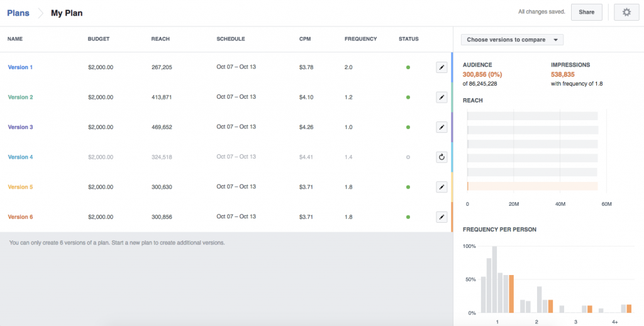Sort by the Budget column header
Image resolution: width=644 pixels, height=326 pixels.
point(99,39)
